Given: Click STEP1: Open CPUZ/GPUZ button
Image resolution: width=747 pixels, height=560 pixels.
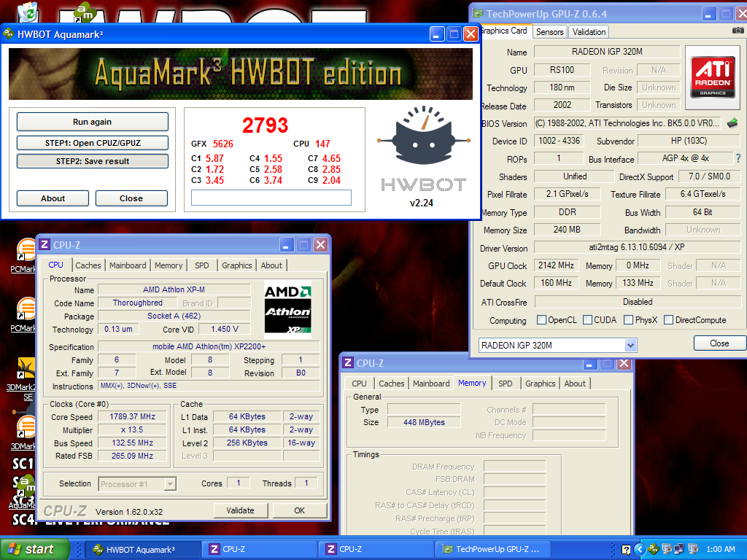Looking at the screenshot, I should point(93,143).
